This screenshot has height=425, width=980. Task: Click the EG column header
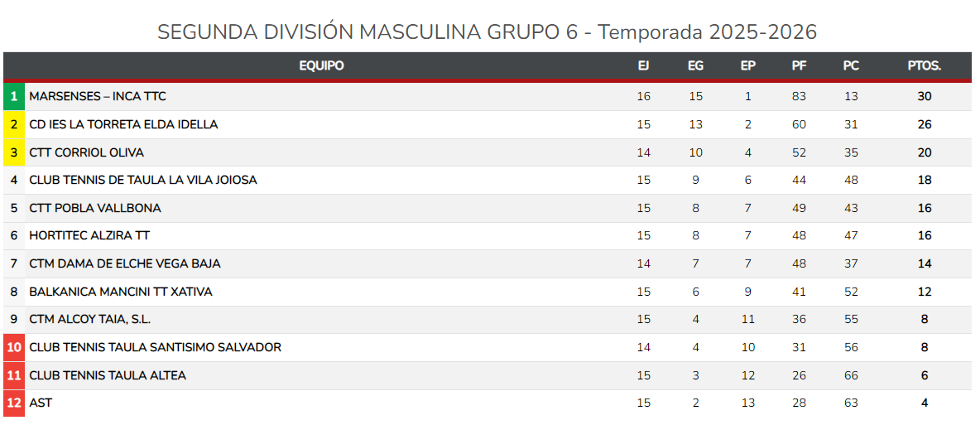pyautogui.click(x=695, y=66)
